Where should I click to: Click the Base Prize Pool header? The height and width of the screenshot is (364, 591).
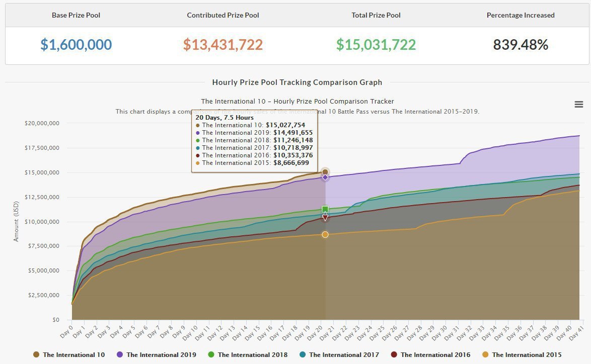click(76, 15)
